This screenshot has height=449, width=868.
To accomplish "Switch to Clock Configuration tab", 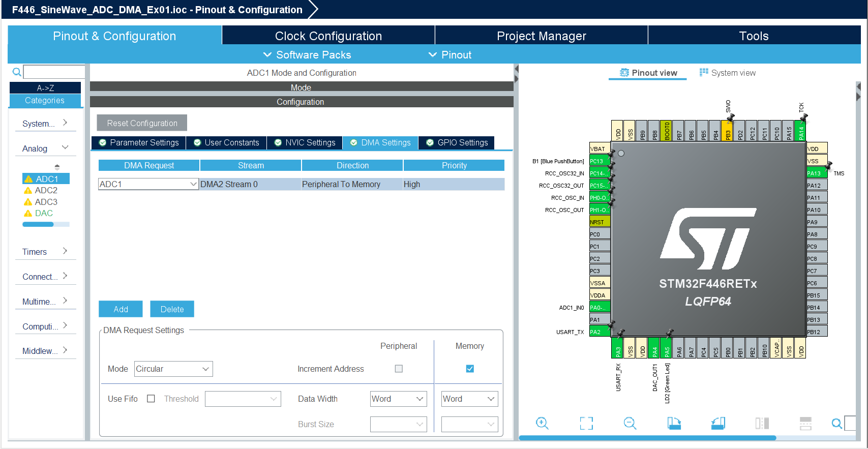I will coord(328,36).
